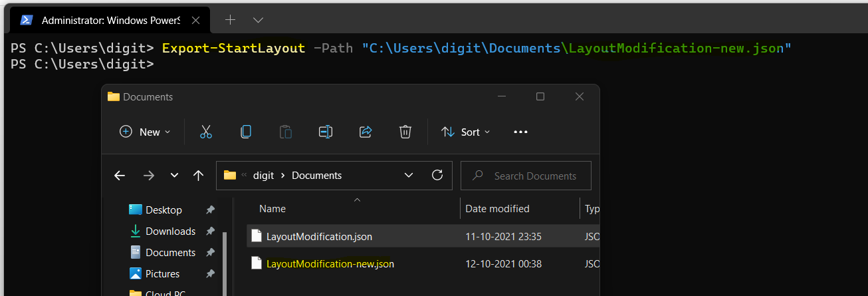Click the partially visible Type column header
868x296 pixels.
pyautogui.click(x=592, y=209)
